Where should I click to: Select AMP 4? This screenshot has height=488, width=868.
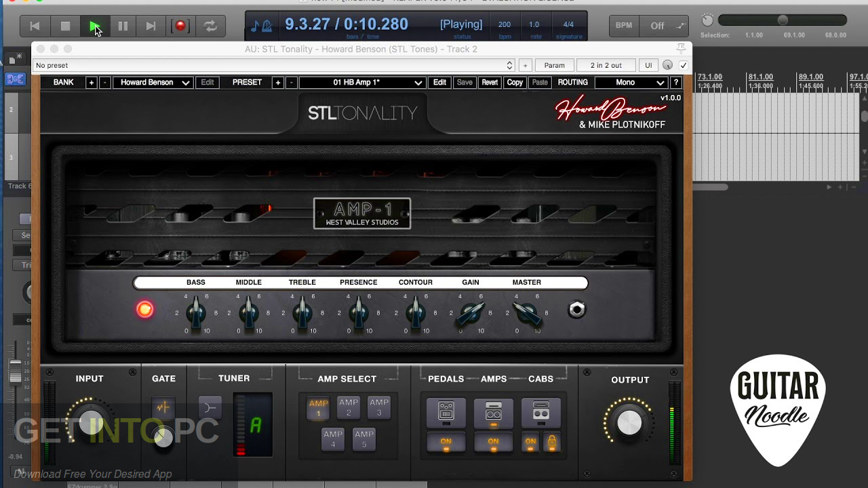333,439
